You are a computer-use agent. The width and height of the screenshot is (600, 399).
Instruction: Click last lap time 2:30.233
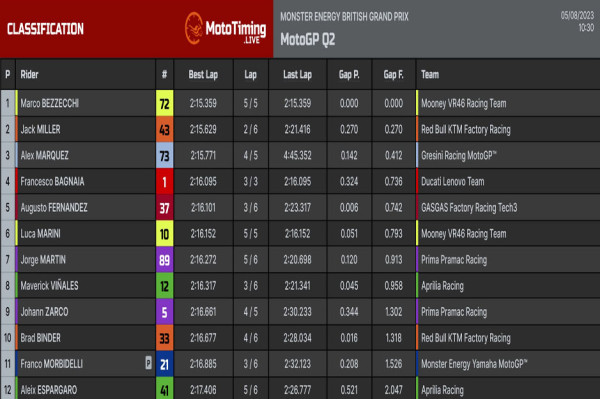click(297, 312)
